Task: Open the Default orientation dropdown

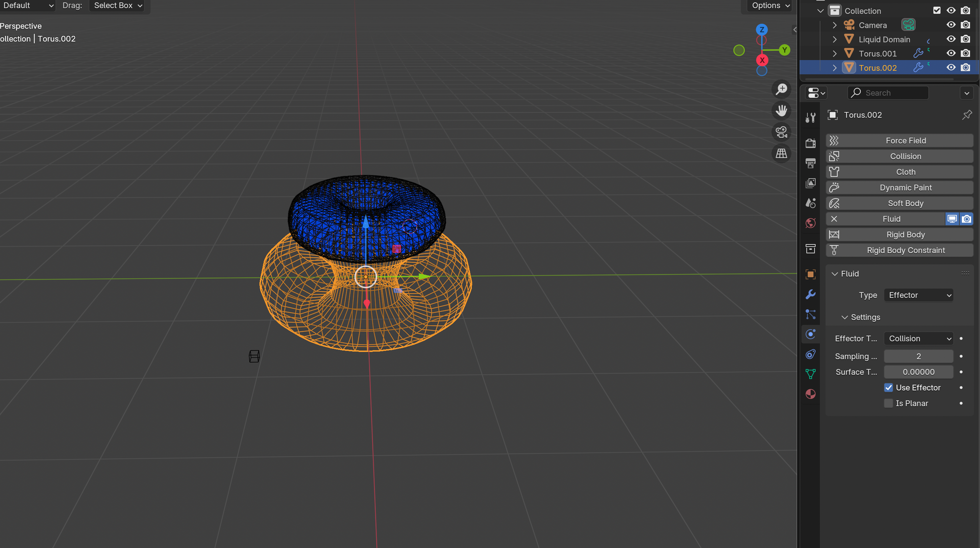Action: (x=27, y=5)
